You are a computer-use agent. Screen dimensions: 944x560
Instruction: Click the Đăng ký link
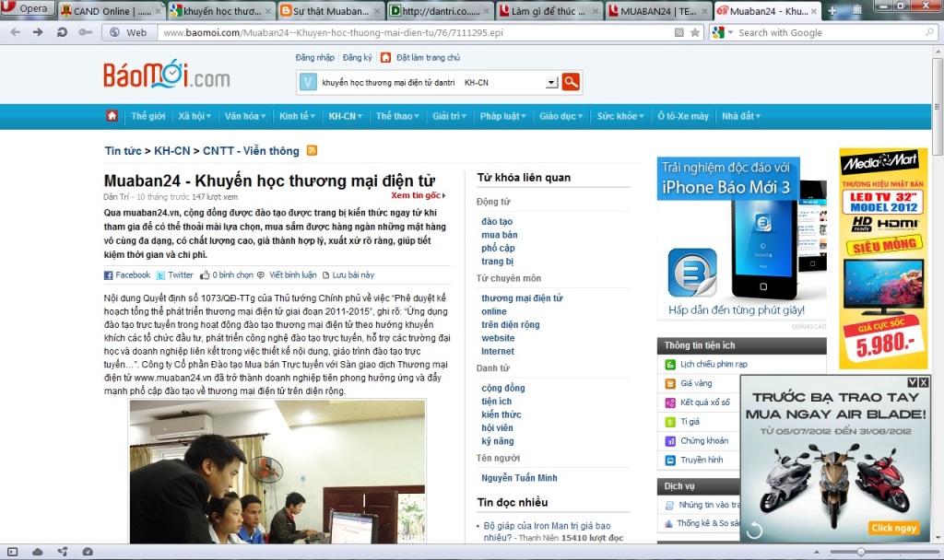(357, 58)
